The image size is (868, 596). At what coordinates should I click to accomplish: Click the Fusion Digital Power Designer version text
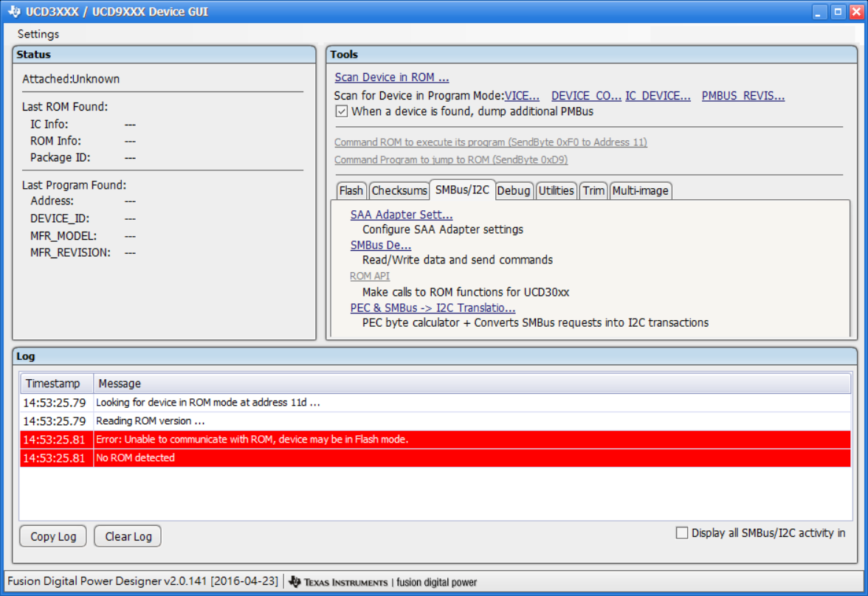tap(143, 581)
